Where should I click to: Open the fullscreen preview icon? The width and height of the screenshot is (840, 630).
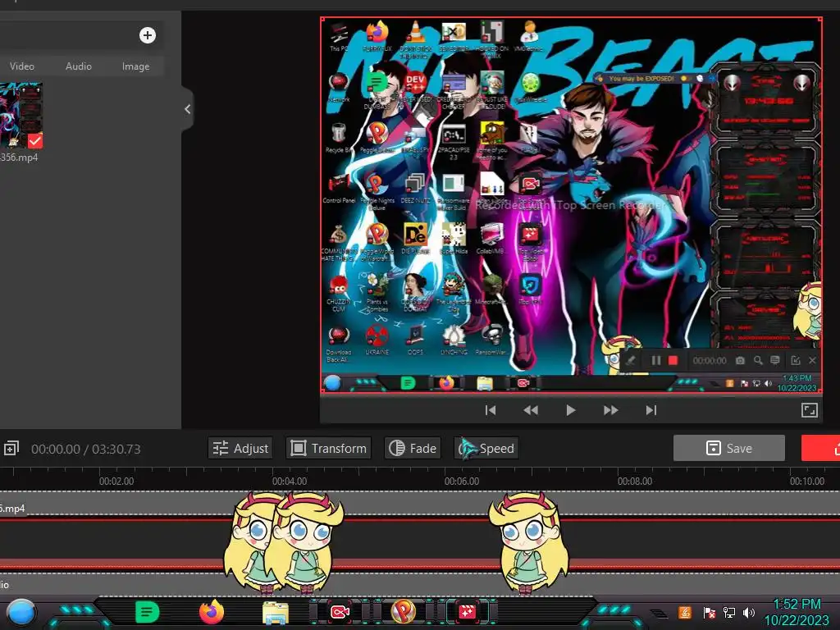coord(810,410)
